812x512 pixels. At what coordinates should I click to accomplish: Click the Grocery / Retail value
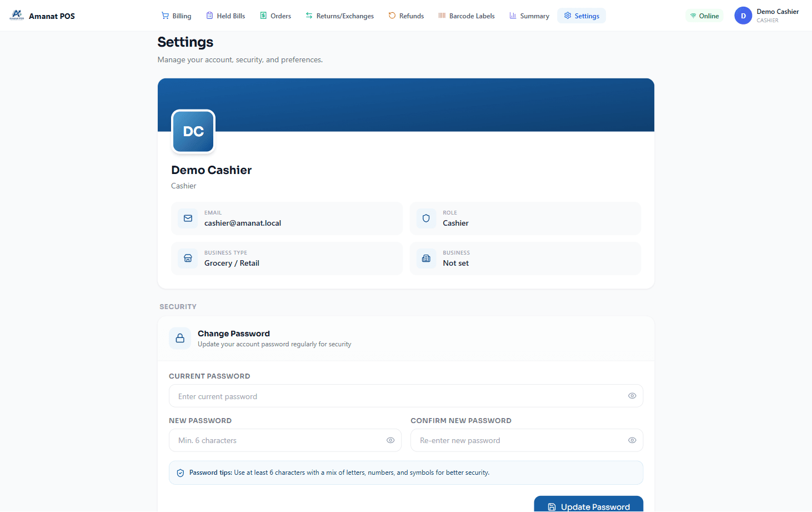point(232,263)
